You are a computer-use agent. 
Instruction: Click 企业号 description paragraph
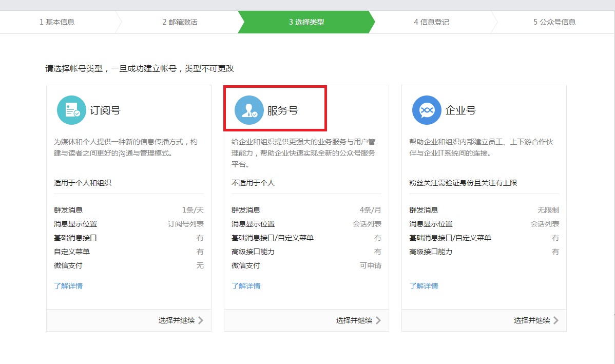[x=481, y=147]
